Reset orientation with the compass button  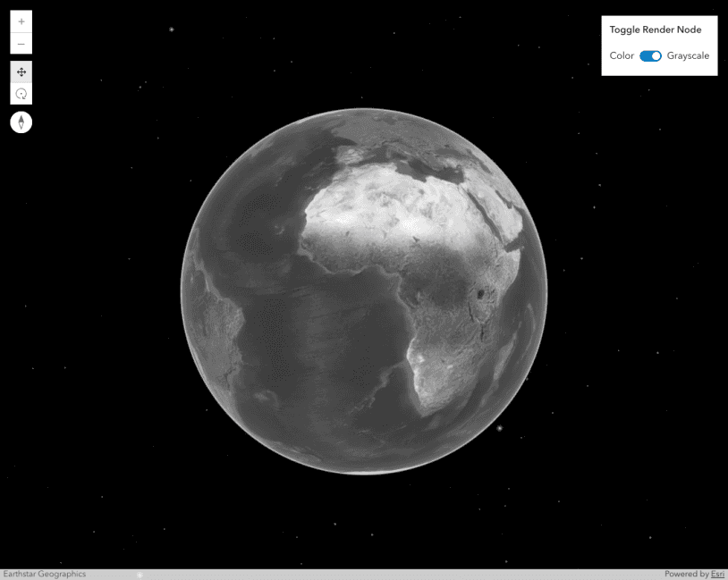(x=21, y=122)
